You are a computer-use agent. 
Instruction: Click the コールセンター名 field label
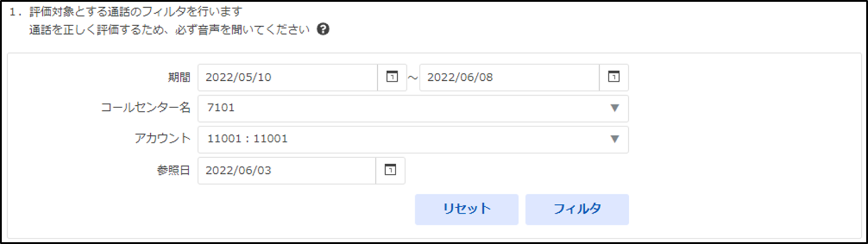click(x=146, y=108)
